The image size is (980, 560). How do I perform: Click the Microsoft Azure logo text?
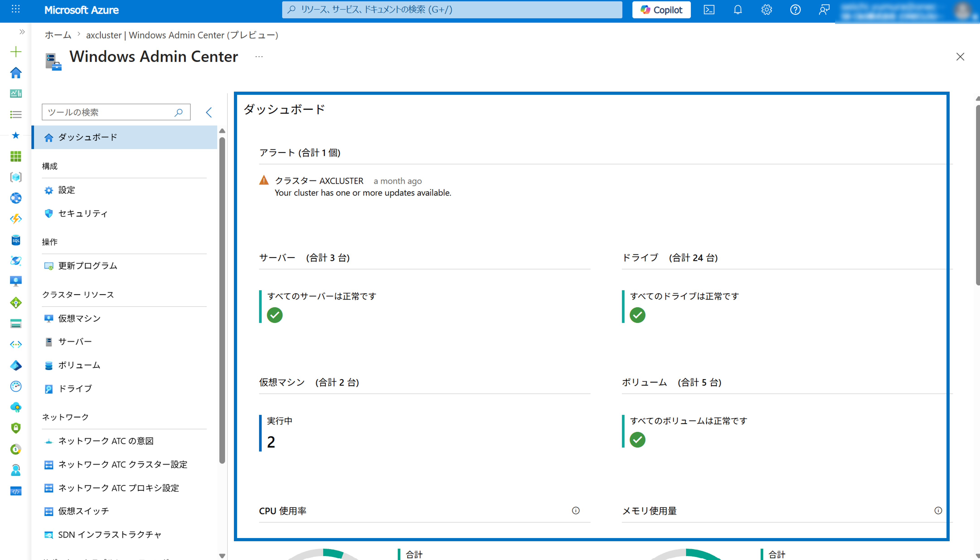pos(82,10)
